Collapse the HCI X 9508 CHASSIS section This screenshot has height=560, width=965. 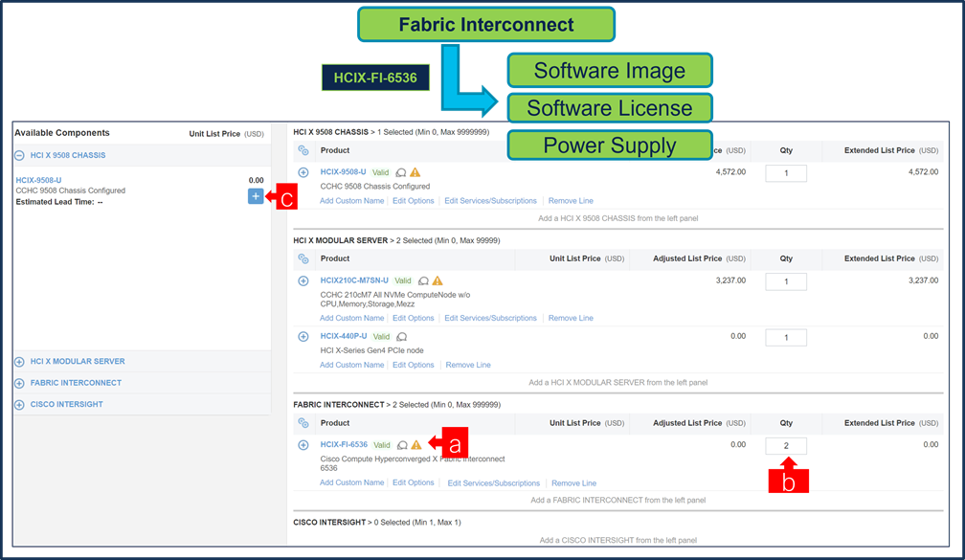point(20,156)
